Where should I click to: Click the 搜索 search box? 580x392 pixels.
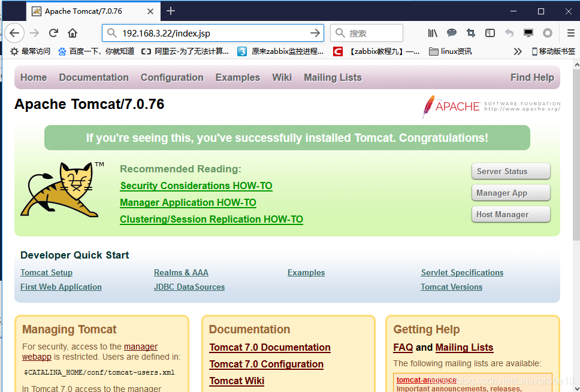[367, 34]
